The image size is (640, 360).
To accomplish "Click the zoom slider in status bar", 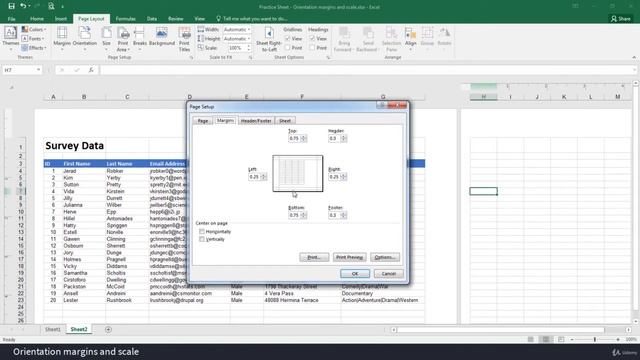I will (x=595, y=339).
